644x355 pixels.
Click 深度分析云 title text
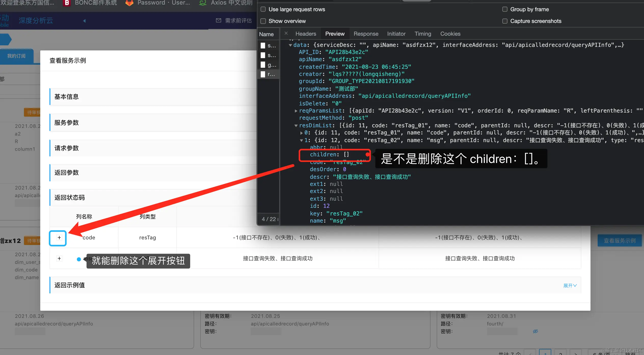[36, 21]
